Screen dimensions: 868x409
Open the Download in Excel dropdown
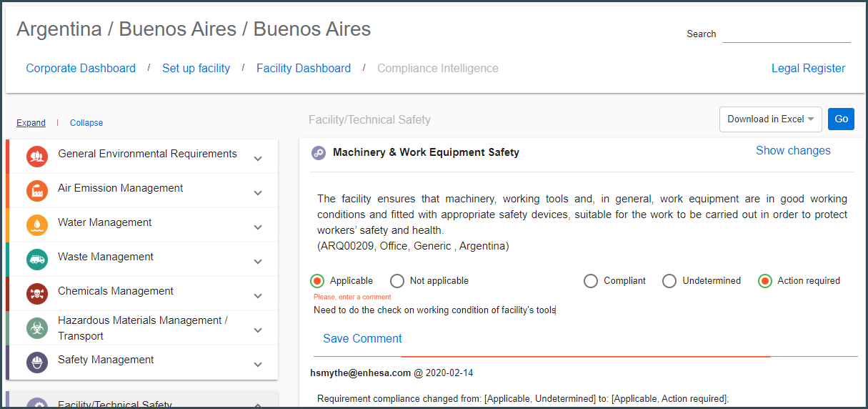pyautogui.click(x=771, y=119)
